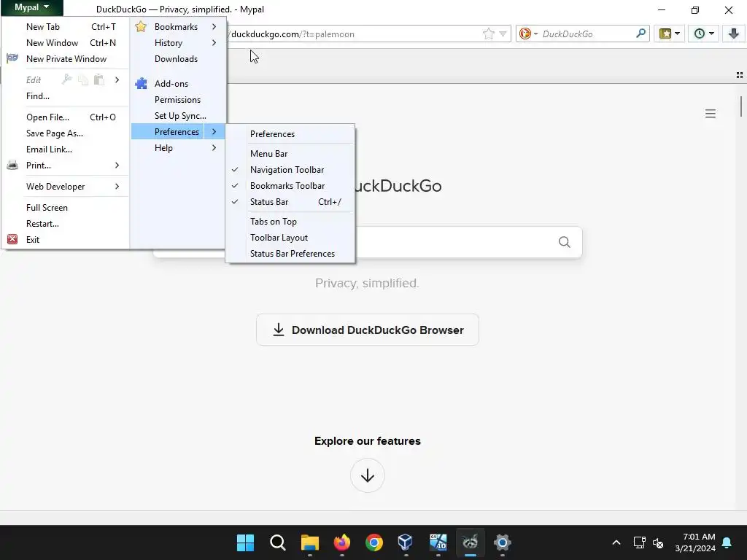Click the Mypal raccoon taskbar icon
The height and width of the screenshot is (560, 747).
pos(471,542)
